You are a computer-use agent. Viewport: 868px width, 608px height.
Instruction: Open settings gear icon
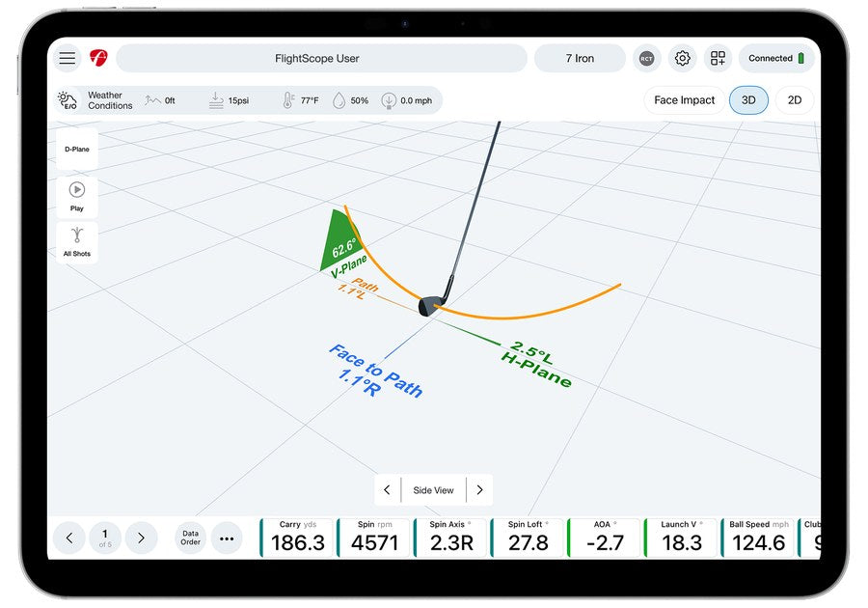point(682,58)
